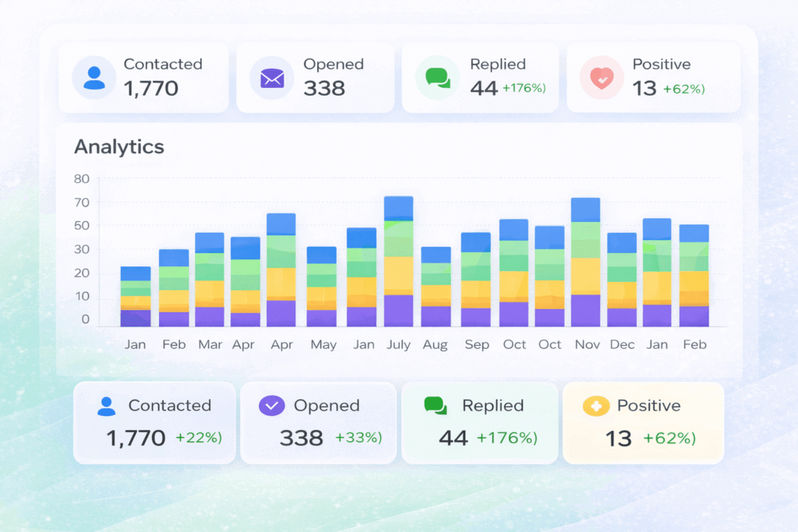The height and width of the screenshot is (532, 798).
Task: Click the 338 value in bottom Opened card
Action: tap(302, 438)
